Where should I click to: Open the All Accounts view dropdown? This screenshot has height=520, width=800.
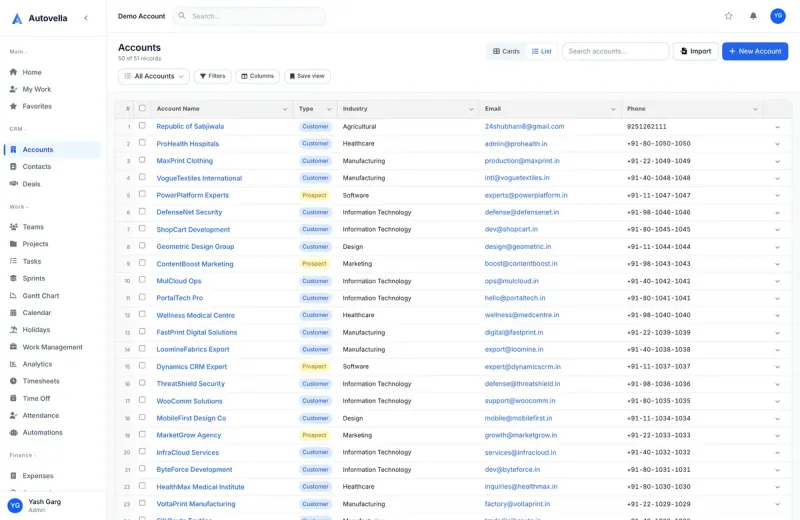[x=154, y=76]
